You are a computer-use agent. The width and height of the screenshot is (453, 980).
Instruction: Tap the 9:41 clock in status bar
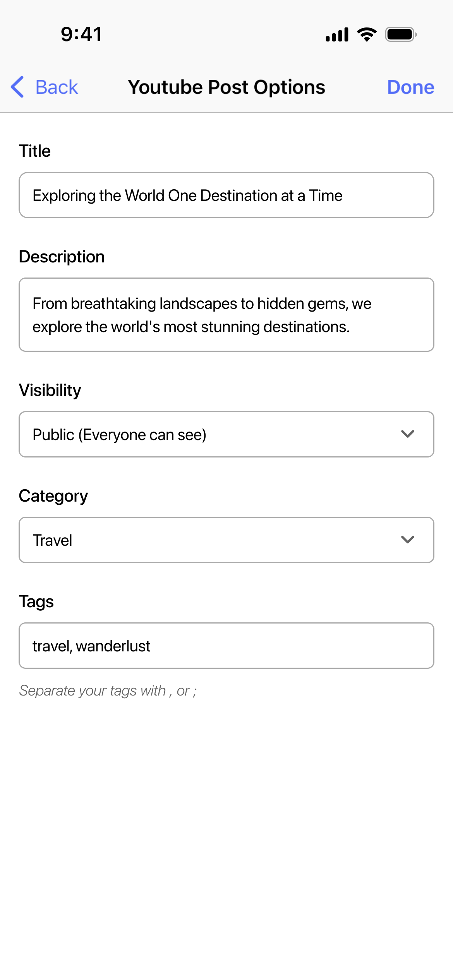81,34
